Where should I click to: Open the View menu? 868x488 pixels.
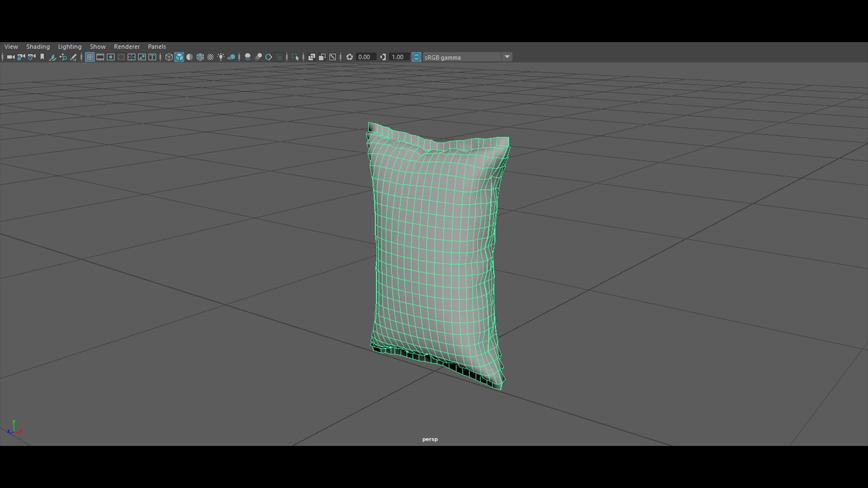point(11,47)
